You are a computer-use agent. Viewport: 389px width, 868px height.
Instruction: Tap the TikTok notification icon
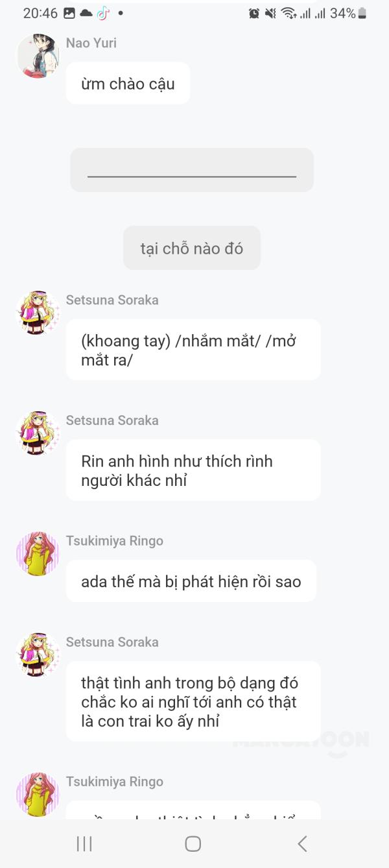click(x=102, y=13)
